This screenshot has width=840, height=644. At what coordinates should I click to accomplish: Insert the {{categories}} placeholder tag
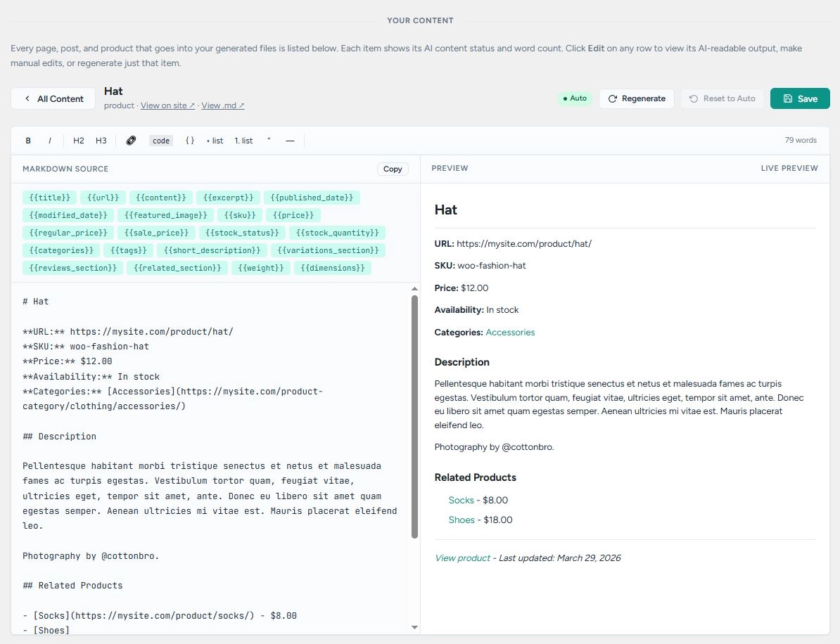coord(61,250)
